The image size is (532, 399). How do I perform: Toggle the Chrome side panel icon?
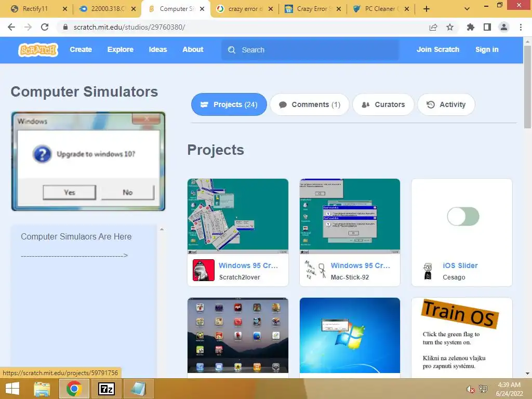(x=487, y=27)
